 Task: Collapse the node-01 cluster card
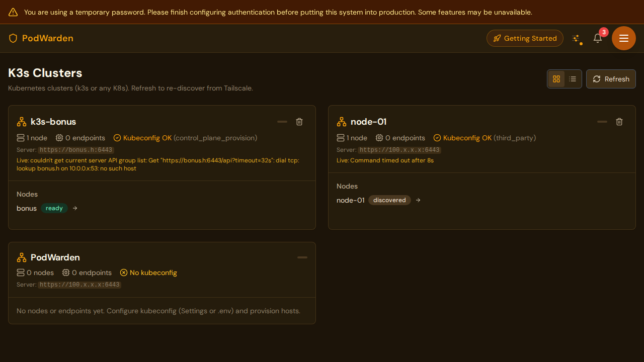pos(602,122)
